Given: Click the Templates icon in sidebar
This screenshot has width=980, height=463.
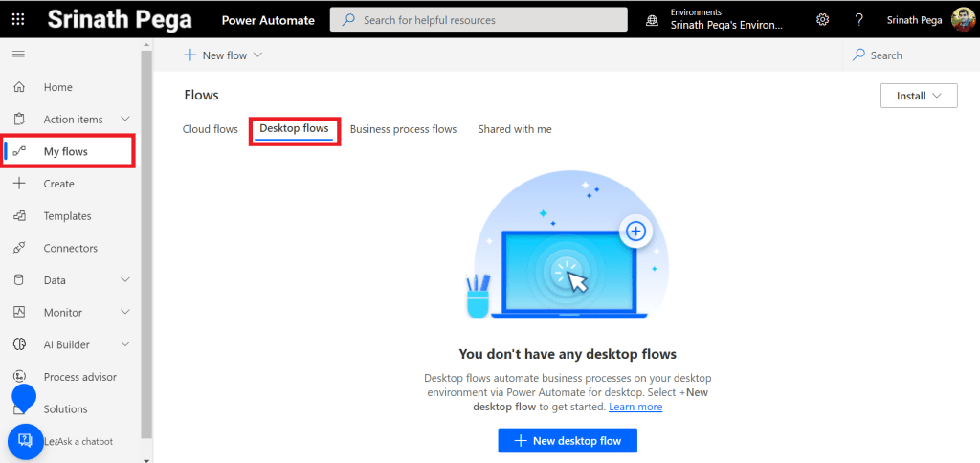Looking at the screenshot, I should 19,216.
